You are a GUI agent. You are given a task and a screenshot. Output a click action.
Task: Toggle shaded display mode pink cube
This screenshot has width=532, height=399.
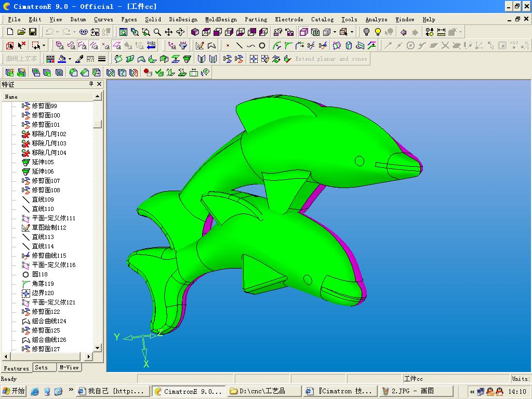click(x=304, y=32)
